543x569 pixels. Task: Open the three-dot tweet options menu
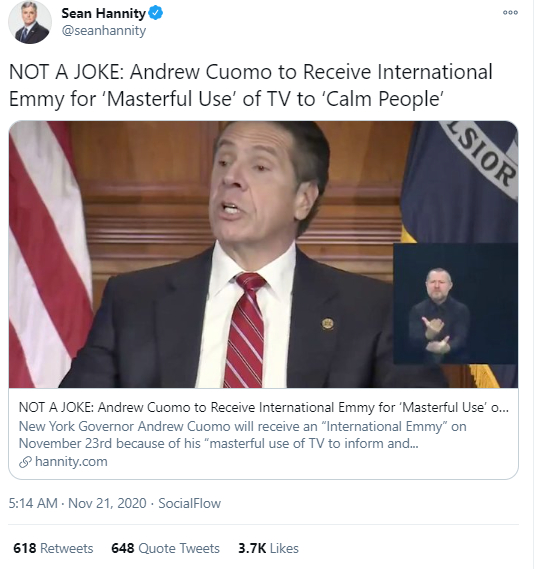pyautogui.click(x=510, y=13)
